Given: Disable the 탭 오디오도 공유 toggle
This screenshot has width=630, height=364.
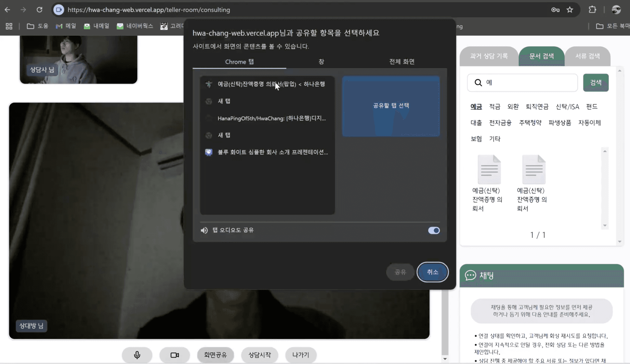Looking at the screenshot, I should 433,230.
